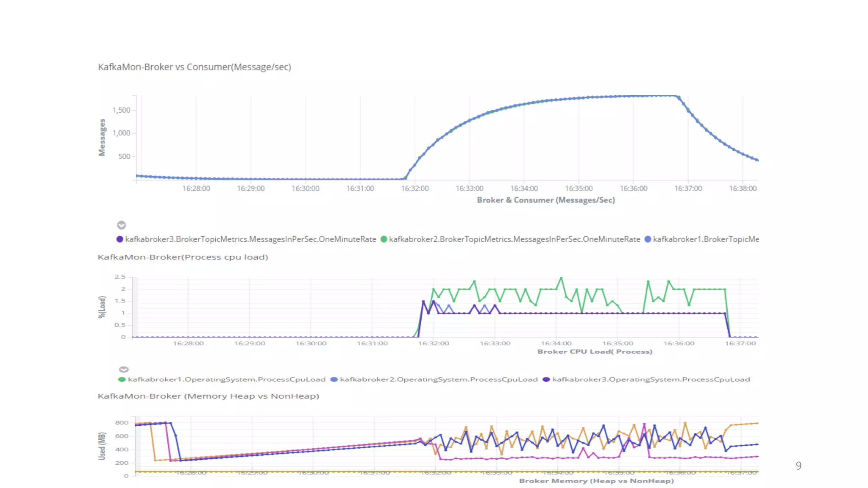Click the Broker & Consumer (Messages/Sec) axis title
The width and height of the screenshot is (868, 488).
(x=546, y=200)
